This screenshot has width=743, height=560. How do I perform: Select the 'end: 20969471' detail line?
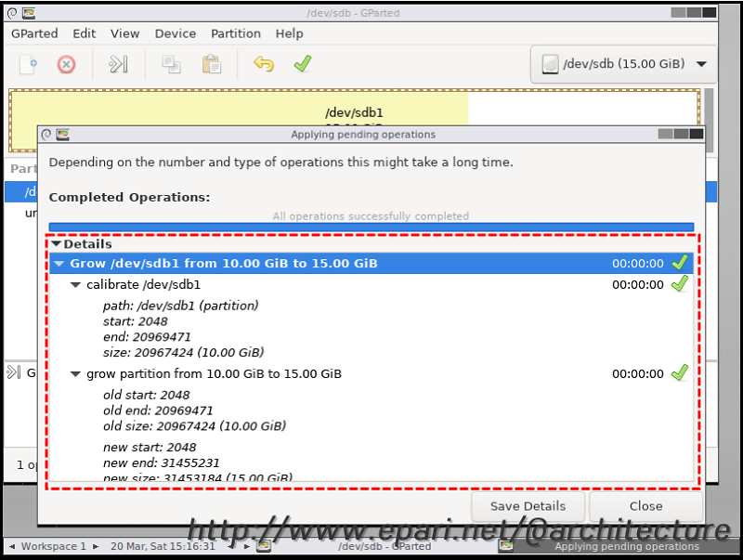point(147,337)
